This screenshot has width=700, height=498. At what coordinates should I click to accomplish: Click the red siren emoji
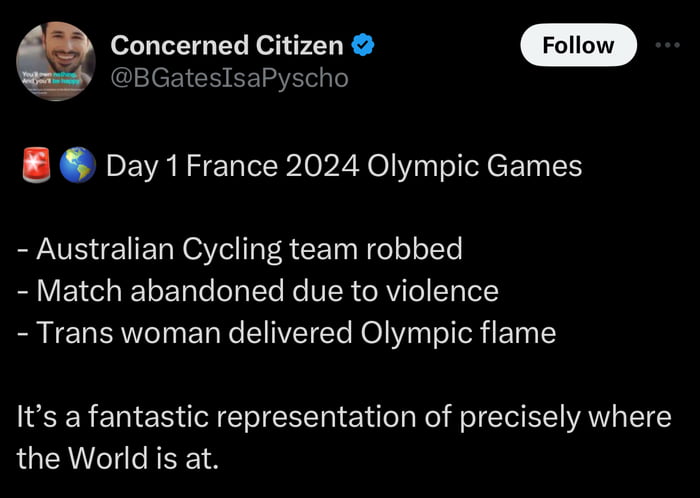point(34,166)
